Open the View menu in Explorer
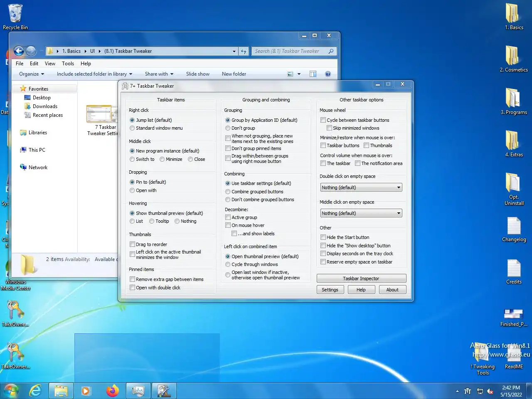Image resolution: width=532 pixels, height=399 pixels. (x=50, y=64)
